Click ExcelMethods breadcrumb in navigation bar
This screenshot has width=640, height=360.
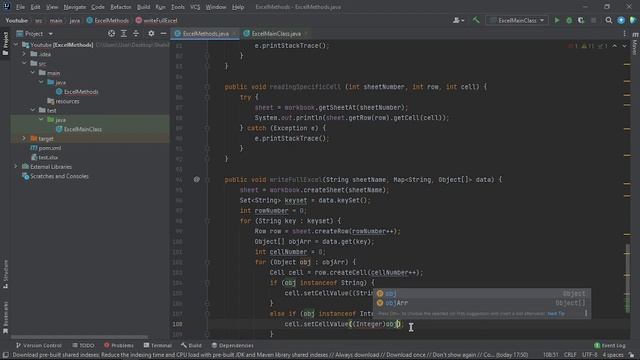[x=107, y=20]
